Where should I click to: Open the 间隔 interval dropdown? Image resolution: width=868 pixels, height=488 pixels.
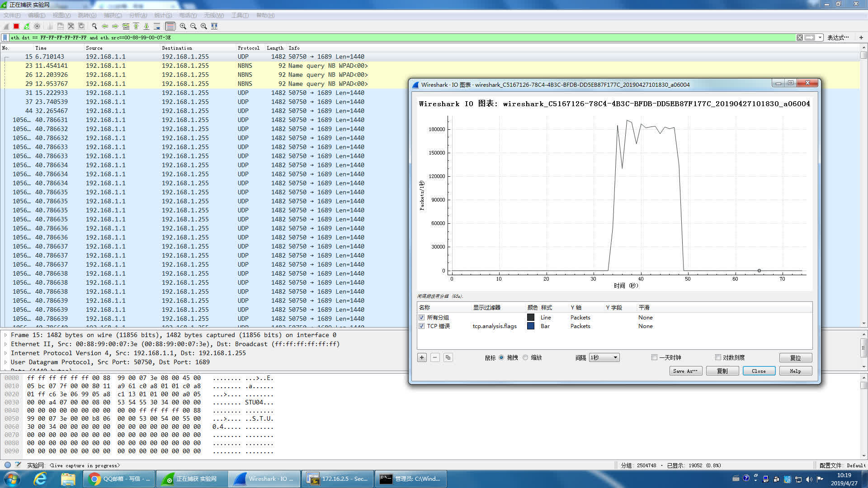pyautogui.click(x=604, y=357)
